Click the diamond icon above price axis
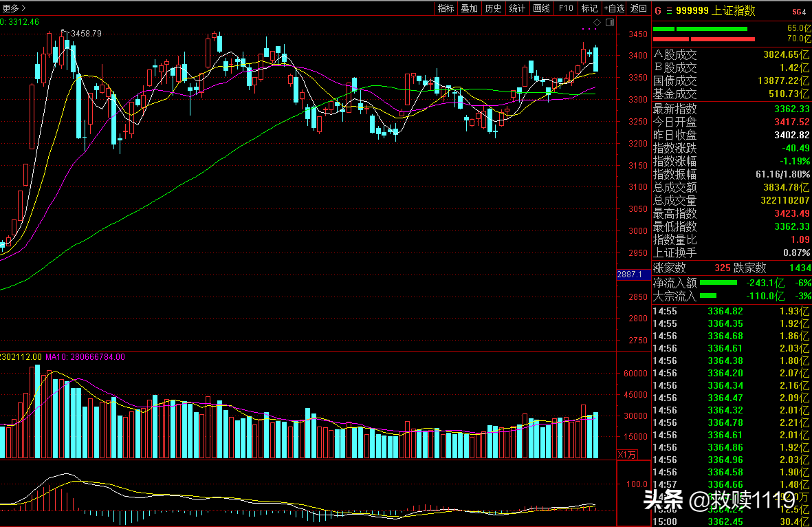 coord(597,22)
